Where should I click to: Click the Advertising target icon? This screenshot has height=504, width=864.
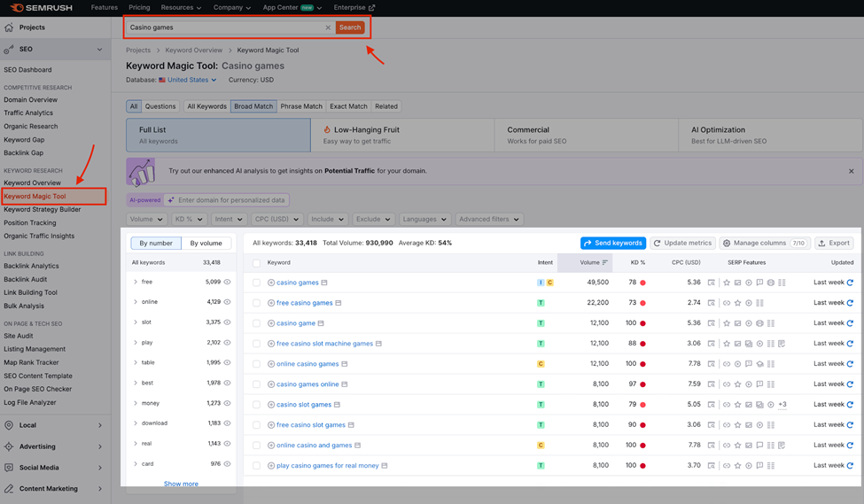click(9, 446)
